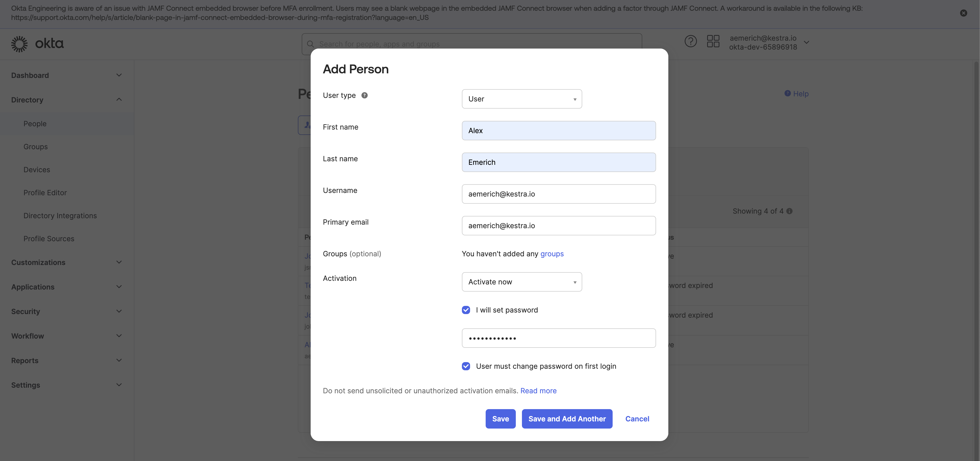Expand the account menu chevron by aemerich@kestra.io
Image resolution: width=980 pixels, height=461 pixels.
[806, 43]
